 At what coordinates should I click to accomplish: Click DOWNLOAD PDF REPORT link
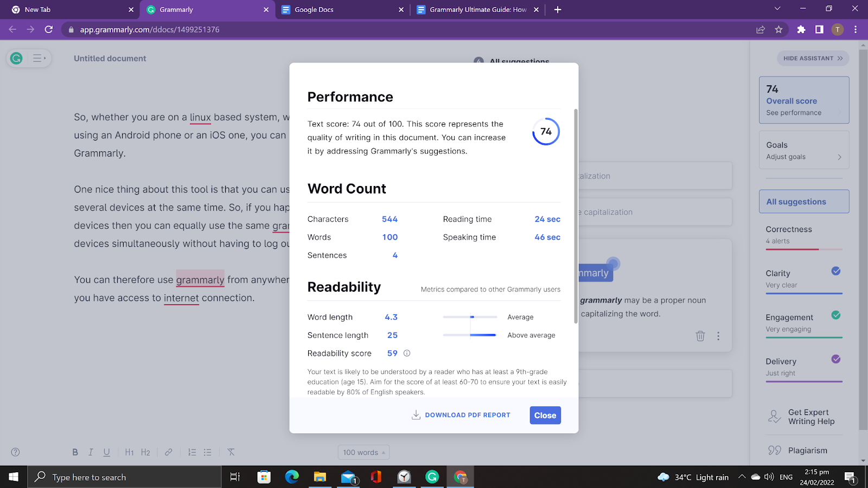[468, 415]
